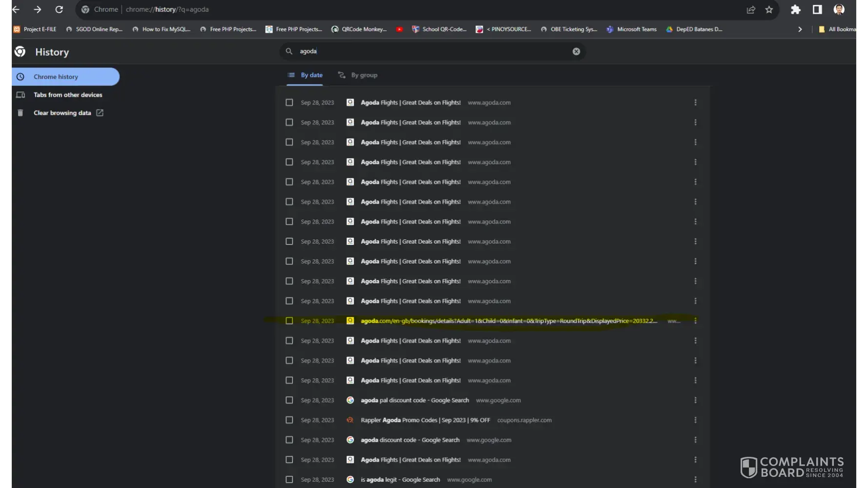
Task: Open the Microsoft Teams bookmark
Action: [x=636, y=29]
